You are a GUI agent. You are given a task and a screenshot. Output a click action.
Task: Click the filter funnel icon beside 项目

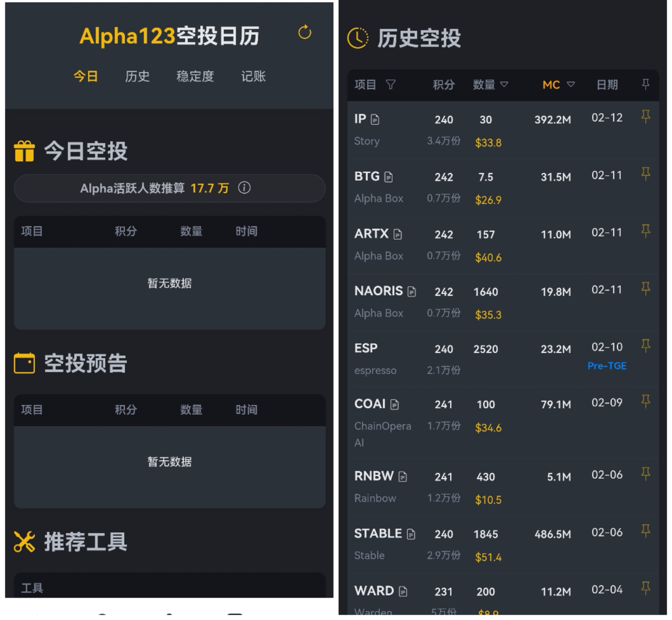tap(391, 85)
